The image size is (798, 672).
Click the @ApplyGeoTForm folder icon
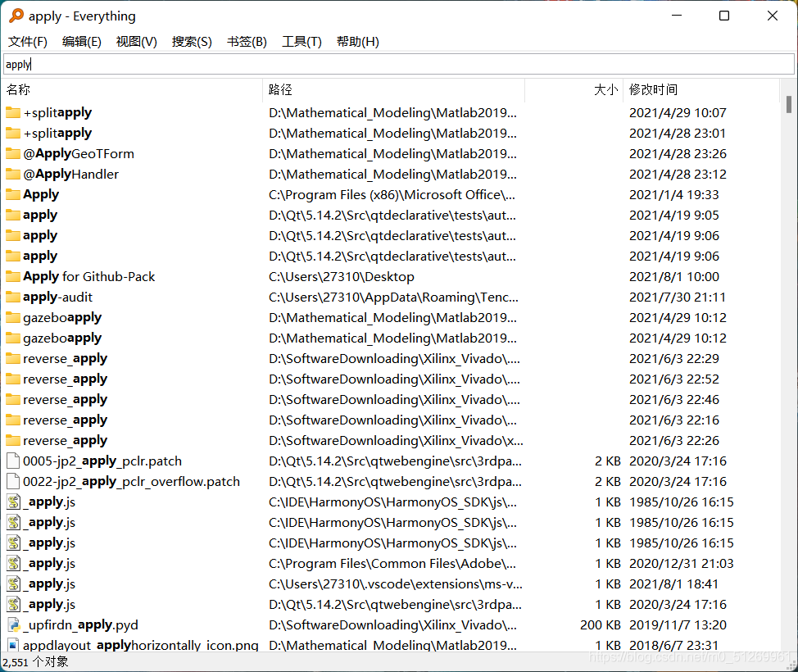click(x=13, y=153)
